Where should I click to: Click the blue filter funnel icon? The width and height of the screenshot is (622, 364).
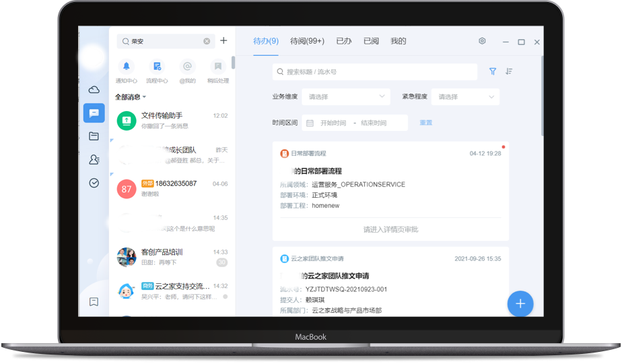pos(492,71)
